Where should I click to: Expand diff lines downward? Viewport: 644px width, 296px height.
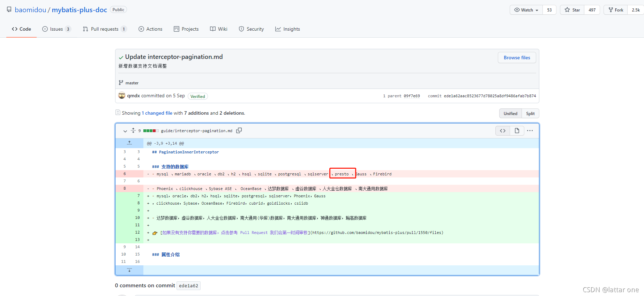(x=129, y=270)
